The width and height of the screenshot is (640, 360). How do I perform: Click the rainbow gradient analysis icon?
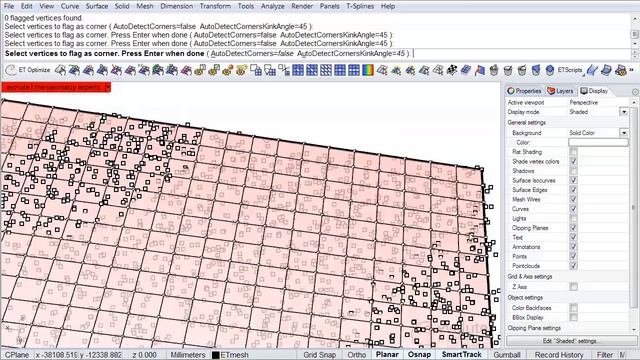pyautogui.click(x=368, y=70)
